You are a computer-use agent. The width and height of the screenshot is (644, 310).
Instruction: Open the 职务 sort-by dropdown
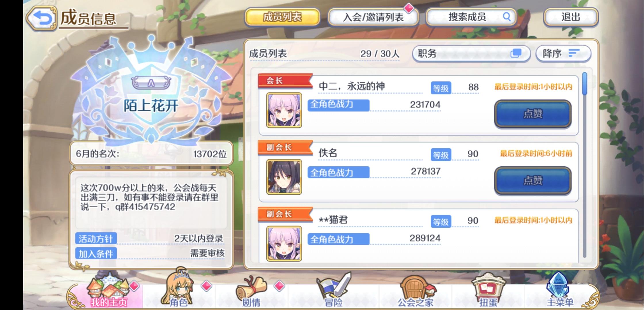[x=471, y=53]
